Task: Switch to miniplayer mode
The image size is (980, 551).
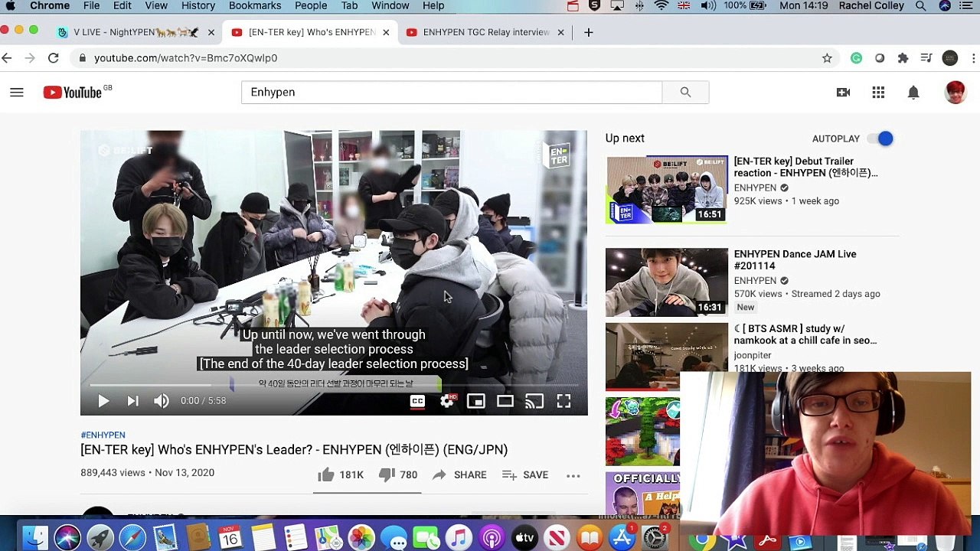Action: point(476,400)
